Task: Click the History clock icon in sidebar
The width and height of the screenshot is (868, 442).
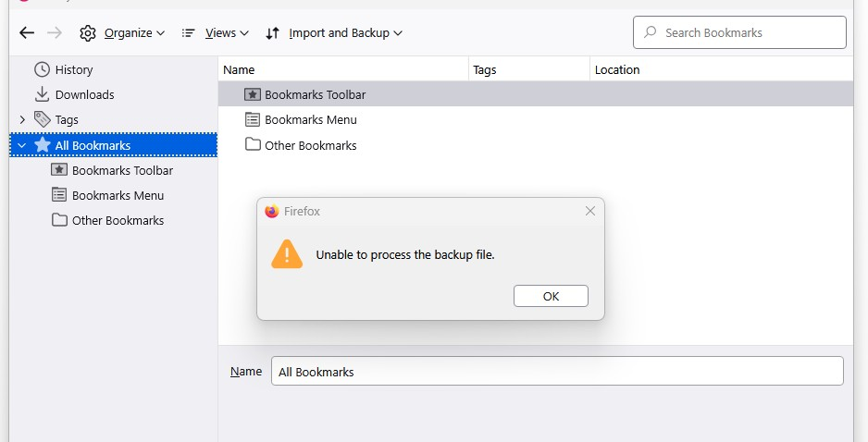Action: point(42,69)
